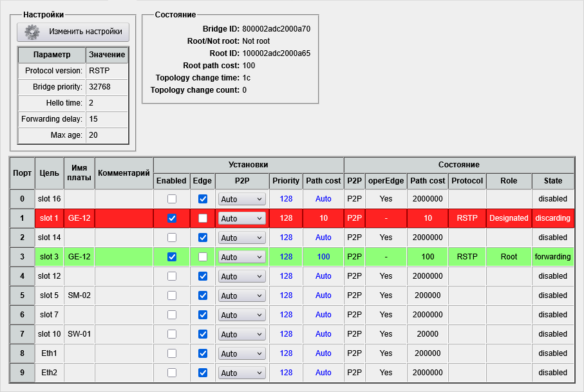Viewport: 584px width, 392px height.
Task: Toggle Edge checkbox for port 3
Action: [203, 257]
